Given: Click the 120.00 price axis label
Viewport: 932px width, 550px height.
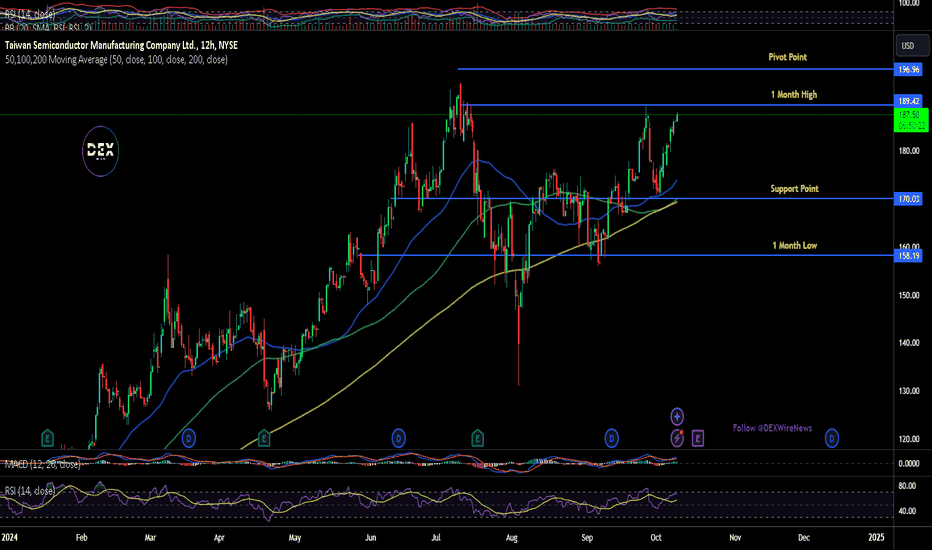Looking at the screenshot, I should click(909, 439).
